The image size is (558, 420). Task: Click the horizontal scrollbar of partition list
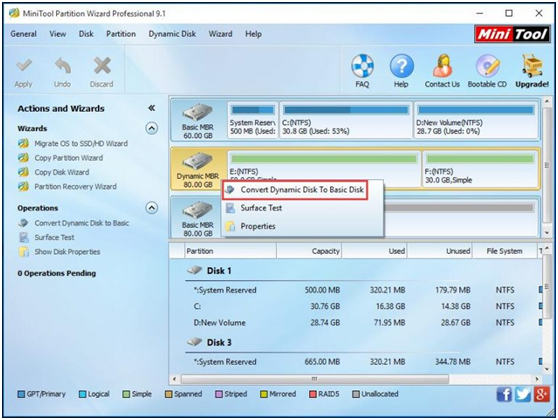point(315,379)
